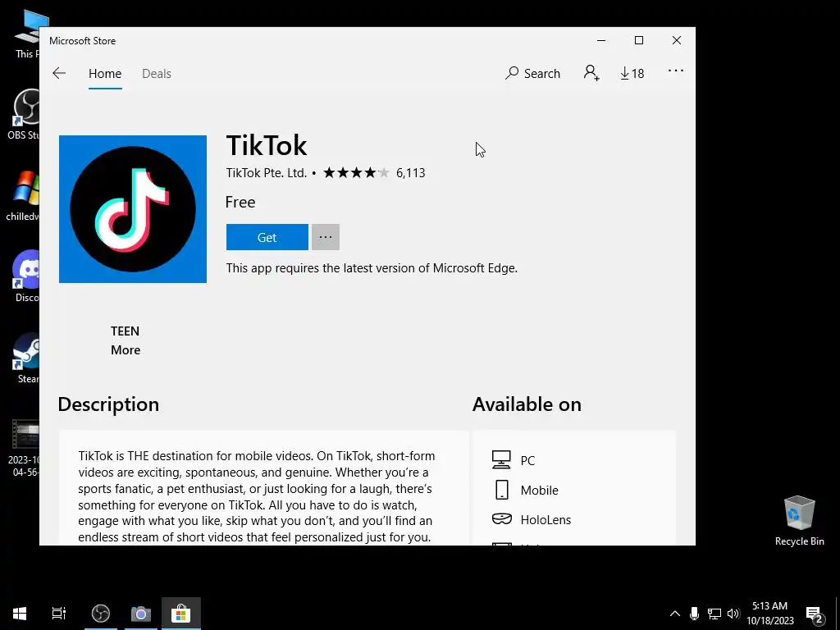Switch to the Deals tab
The width and height of the screenshot is (840, 630).
pyautogui.click(x=157, y=73)
